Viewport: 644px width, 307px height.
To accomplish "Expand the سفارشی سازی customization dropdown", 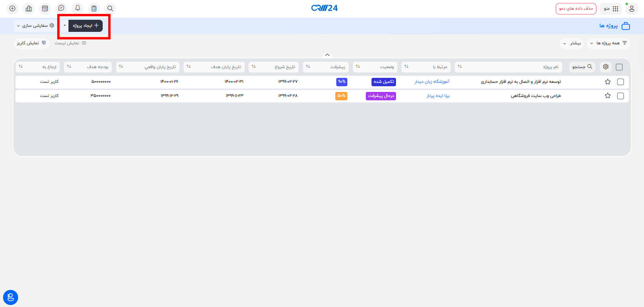I will pos(35,25).
